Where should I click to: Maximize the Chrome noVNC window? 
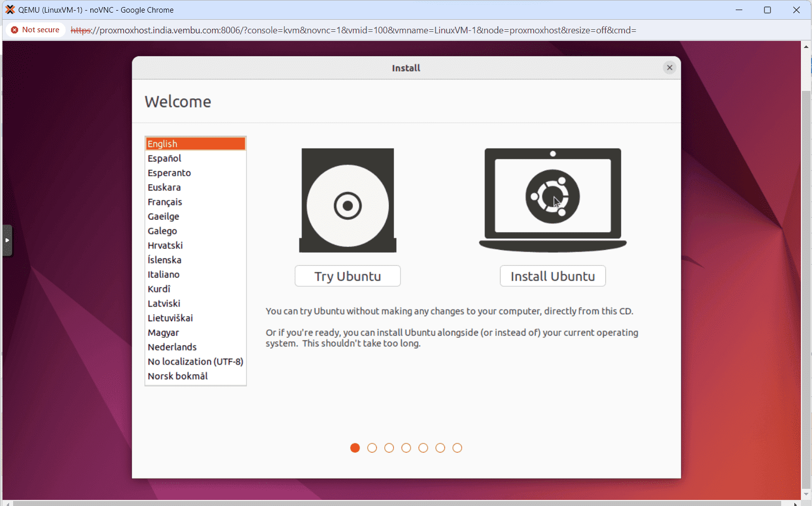[x=768, y=10]
